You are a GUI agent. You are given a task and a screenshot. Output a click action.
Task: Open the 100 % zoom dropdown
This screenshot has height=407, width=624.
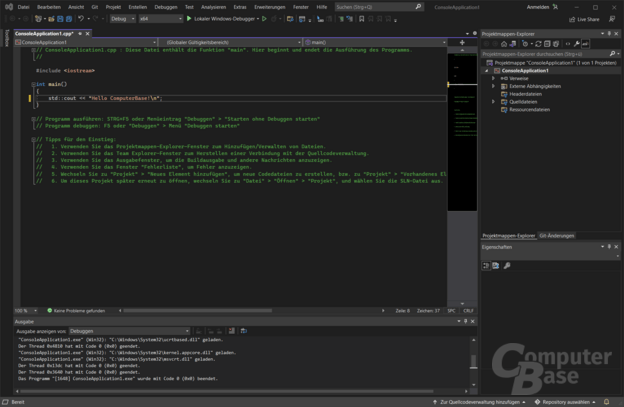[26, 311]
